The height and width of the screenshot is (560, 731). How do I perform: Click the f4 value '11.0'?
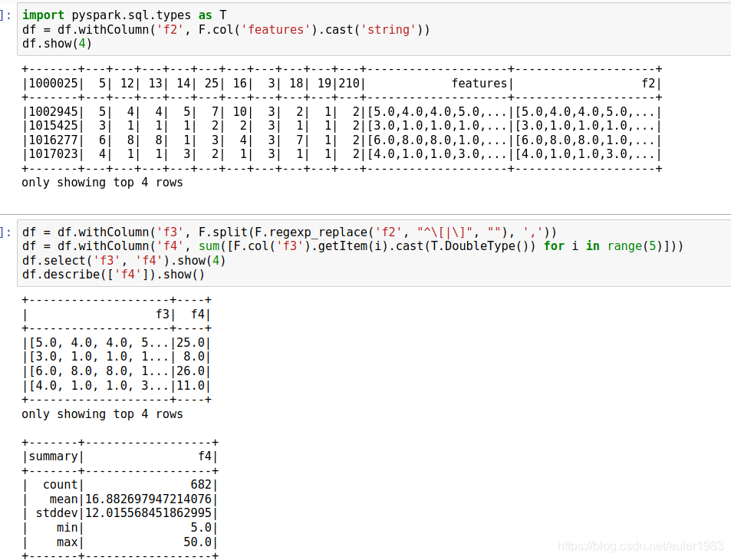[x=191, y=386]
